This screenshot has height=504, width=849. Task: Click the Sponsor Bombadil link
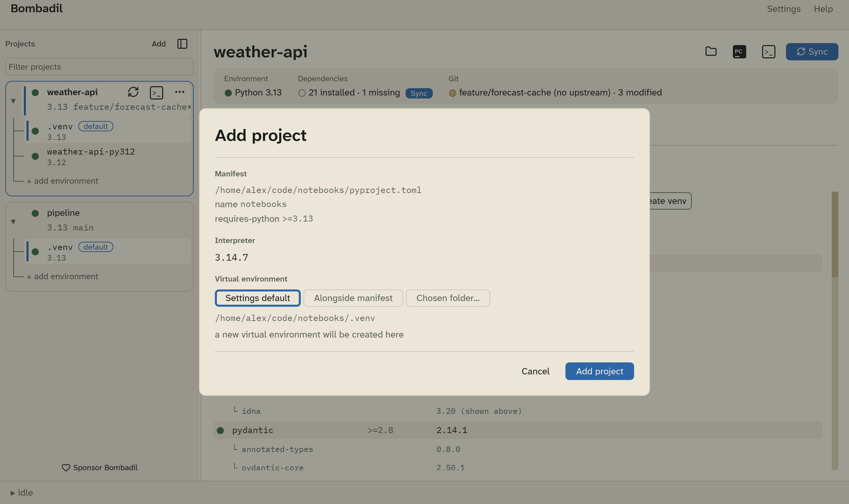point(100,468)
